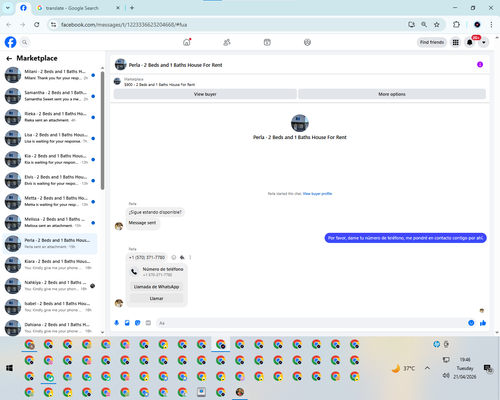
Task: Open Perla's listing thumbnail in the chat header
Action: click(x=120, y=65)
